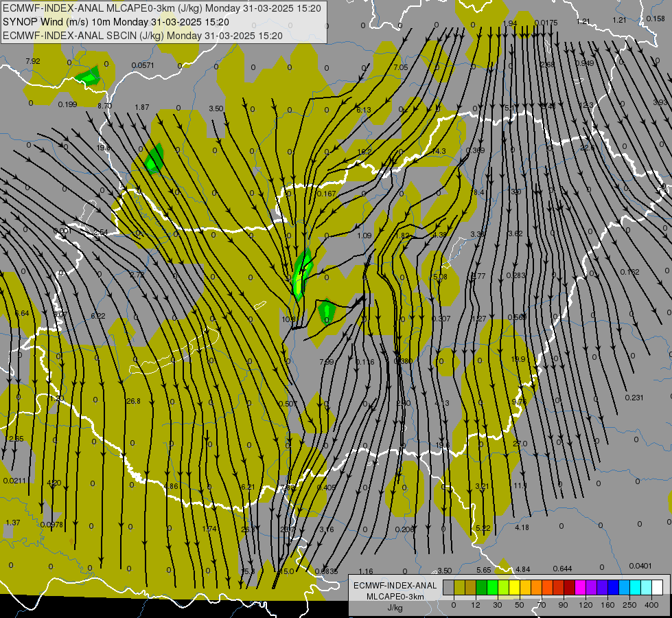Click the white swatch at the 400 tick
The width and height of the screenshot is (672, 618).
click(x=657, y=588)
